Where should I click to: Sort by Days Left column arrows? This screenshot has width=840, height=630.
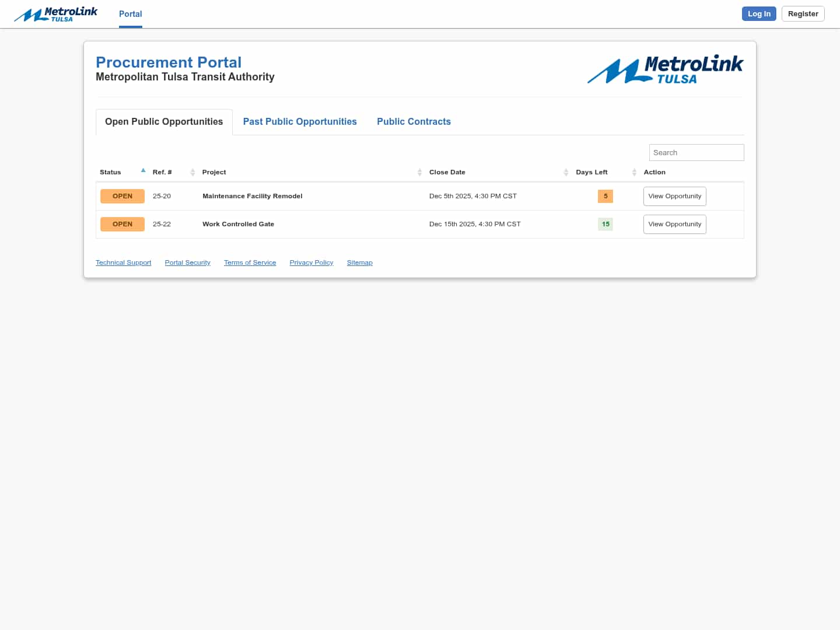point(634,172)
